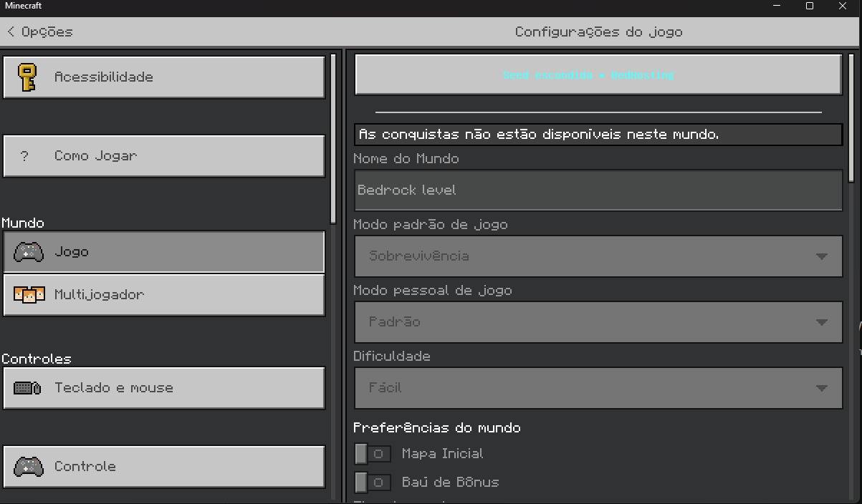The height and width of the screenshot is (504, 862).
Task: Open the Dificuldade dropdown showing Fácil
Action: click(598, 387)
